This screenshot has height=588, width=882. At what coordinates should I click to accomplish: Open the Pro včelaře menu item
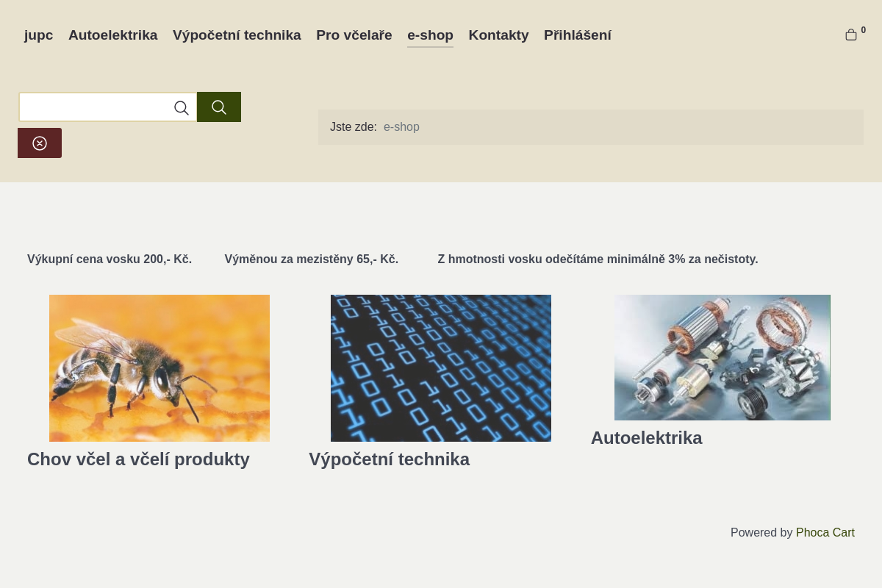pyautogui.click(x=354, y=35)
